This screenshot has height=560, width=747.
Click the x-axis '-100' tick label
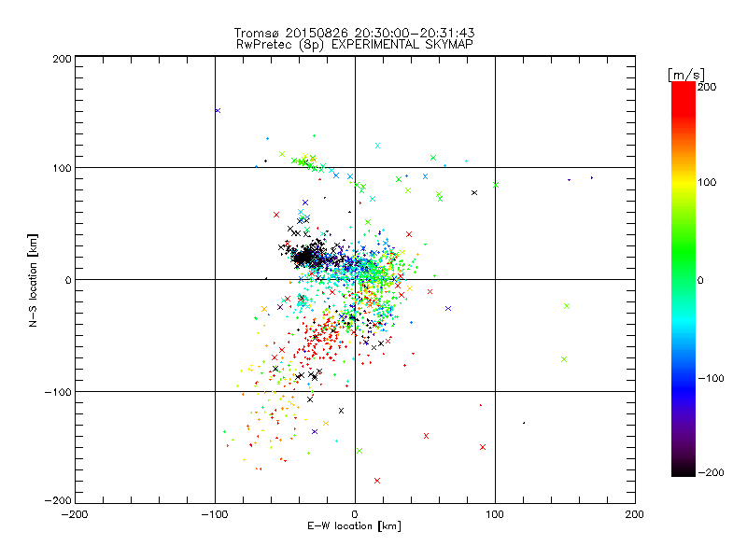pyautogui.click(x=215, y=514)
